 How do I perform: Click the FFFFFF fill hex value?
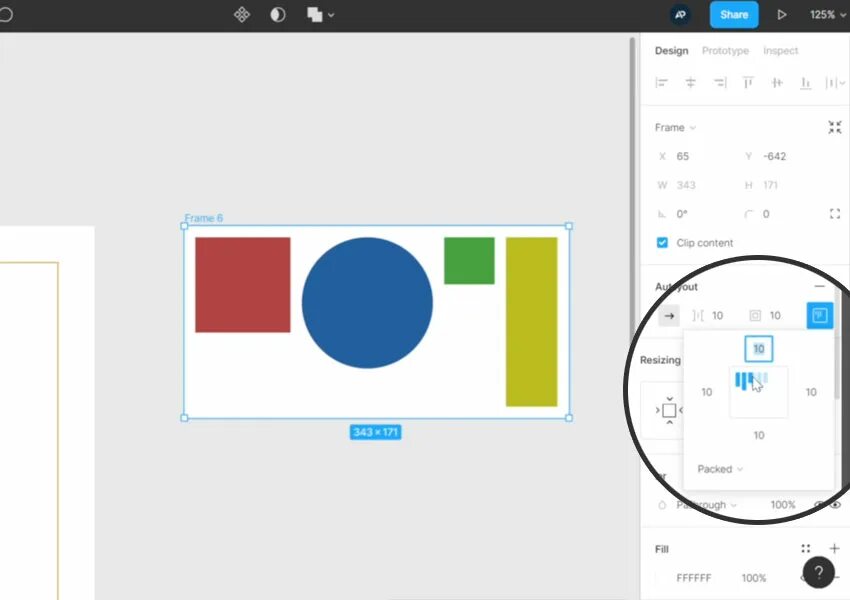[x=693, y=578]
